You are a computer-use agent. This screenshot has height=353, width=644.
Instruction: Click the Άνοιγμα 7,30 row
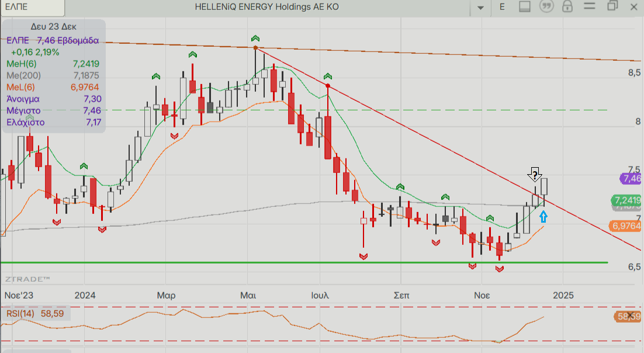[53, 99]
